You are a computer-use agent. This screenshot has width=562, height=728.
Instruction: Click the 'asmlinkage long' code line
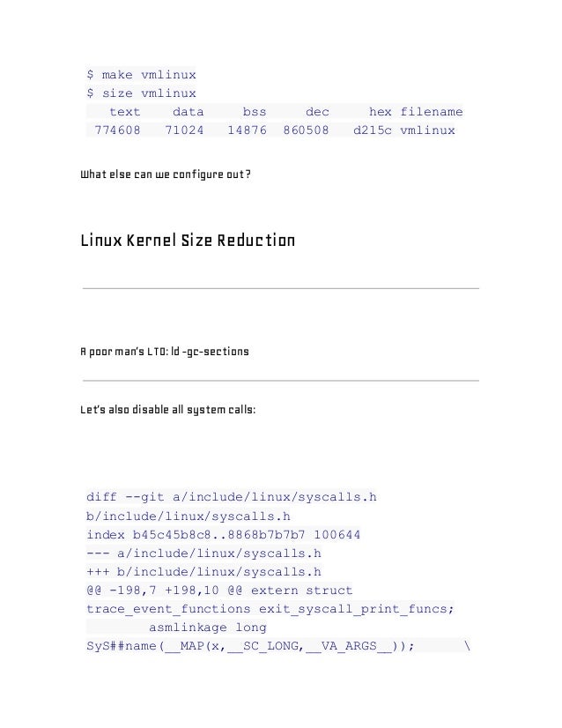click(x=207, y=628)
